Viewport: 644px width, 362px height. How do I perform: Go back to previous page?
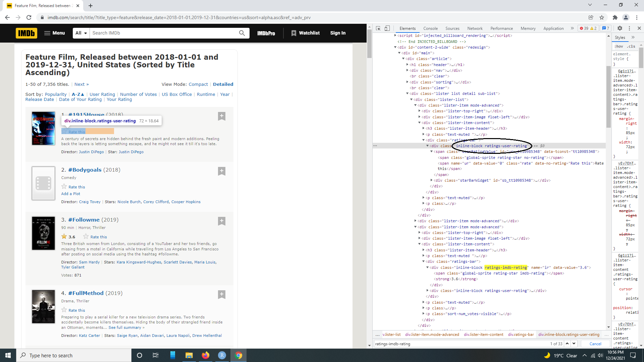tap(7, 17)
